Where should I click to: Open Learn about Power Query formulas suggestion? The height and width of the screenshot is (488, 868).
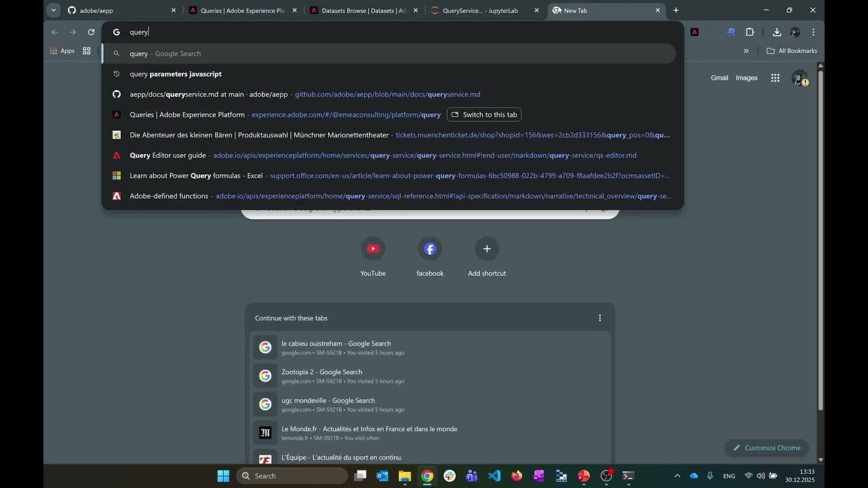pos(389,176)
